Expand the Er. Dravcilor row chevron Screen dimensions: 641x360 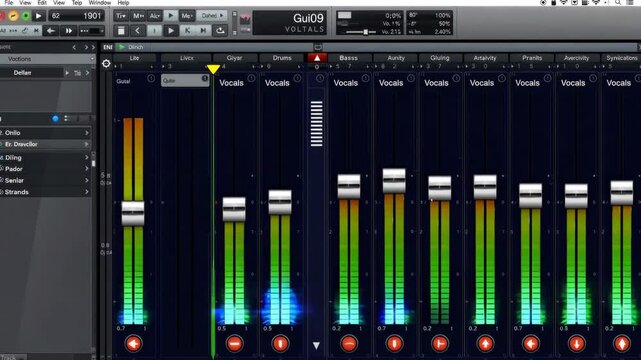(87, 144)
